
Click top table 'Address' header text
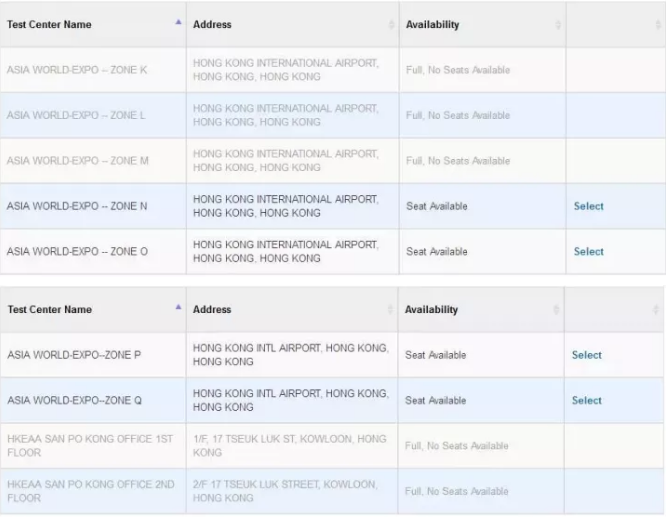[x=212, y=25]
